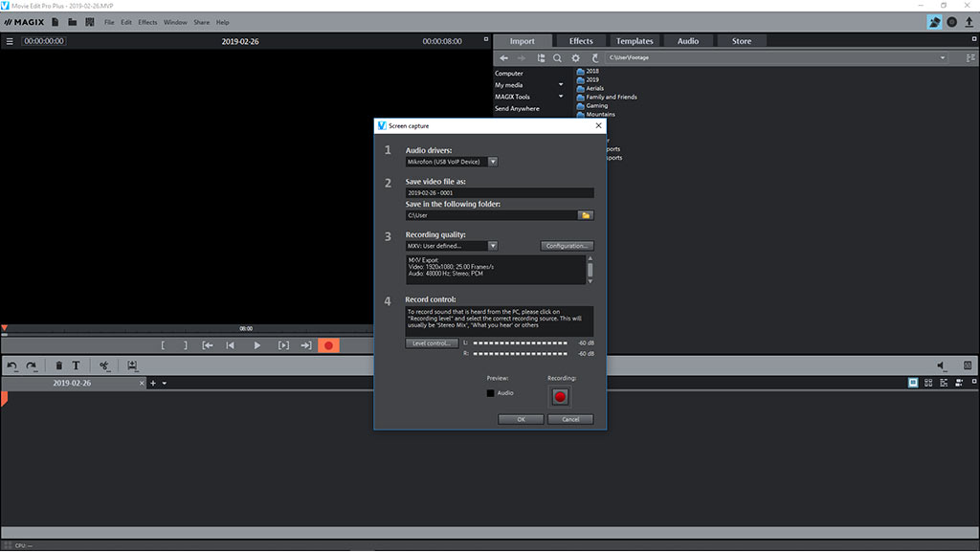Start recording with the red dialog button
Screen dimensions: 980x552
coord(560,396)
